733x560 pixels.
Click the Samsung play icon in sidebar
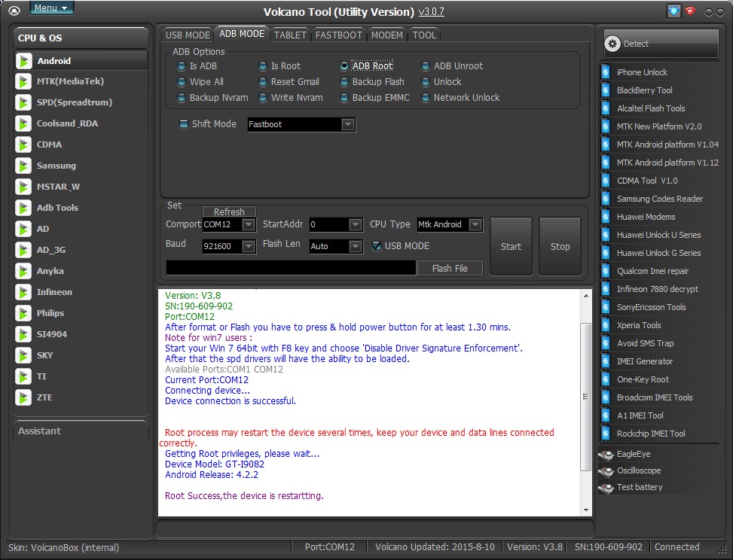[23, 166]
